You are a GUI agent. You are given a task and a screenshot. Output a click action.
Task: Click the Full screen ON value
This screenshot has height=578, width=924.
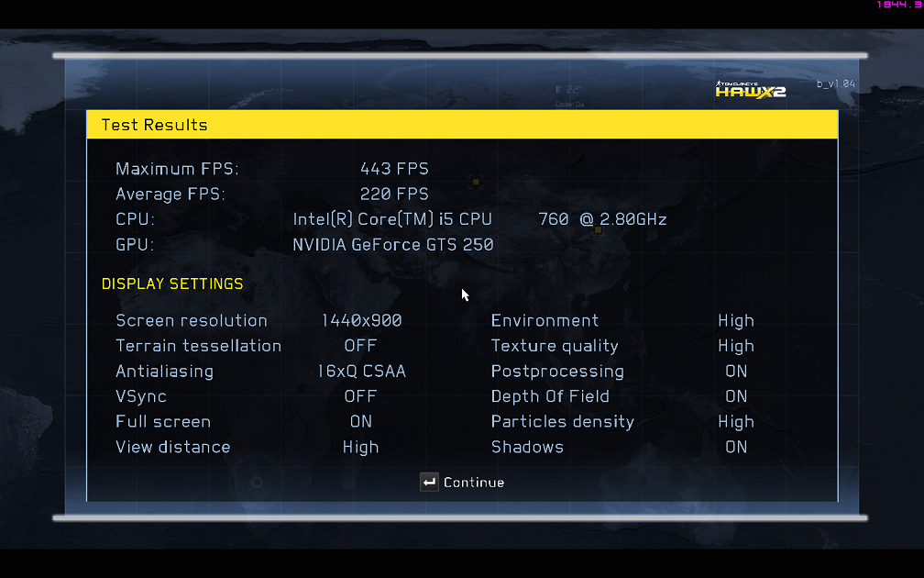(x=360, y=422)
